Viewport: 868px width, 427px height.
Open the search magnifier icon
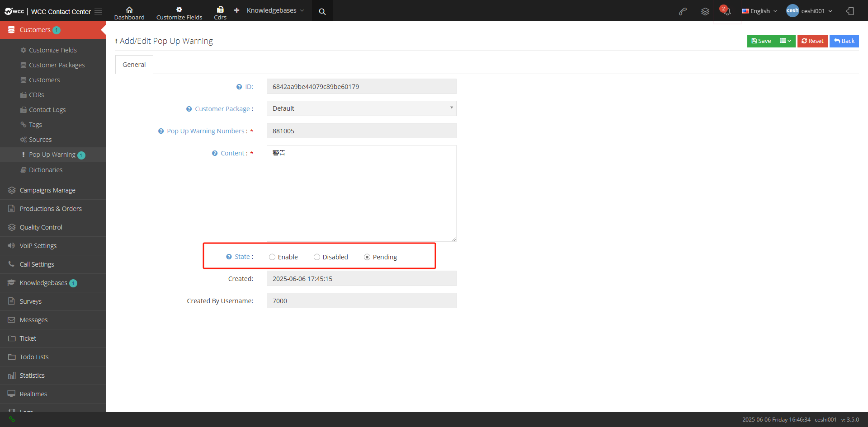click(x=322, y=12)
